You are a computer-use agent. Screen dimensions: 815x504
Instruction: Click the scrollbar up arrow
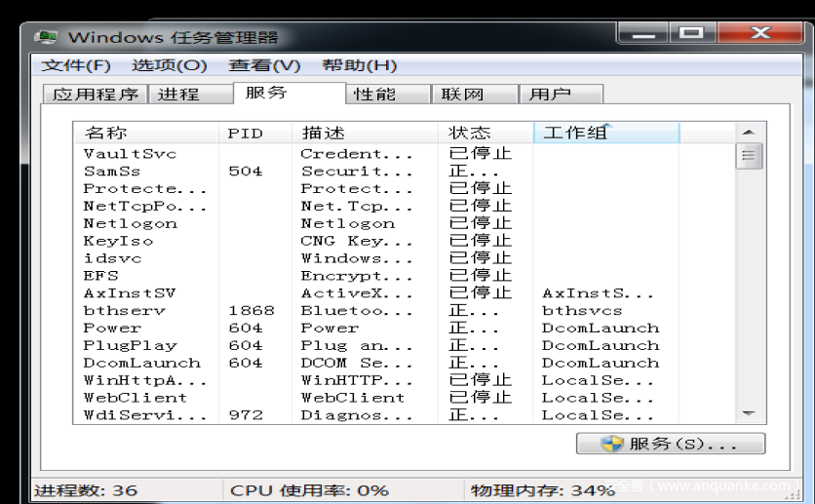click(x=749, y=133)
